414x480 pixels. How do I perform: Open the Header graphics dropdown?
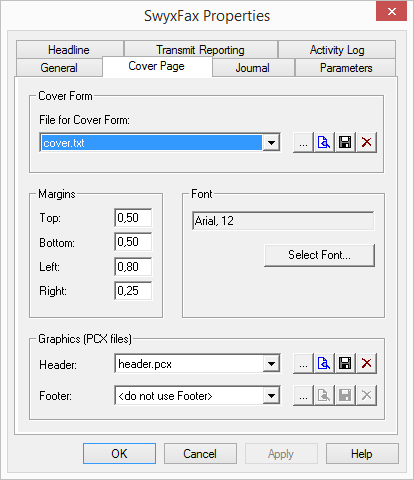[271, 364]
